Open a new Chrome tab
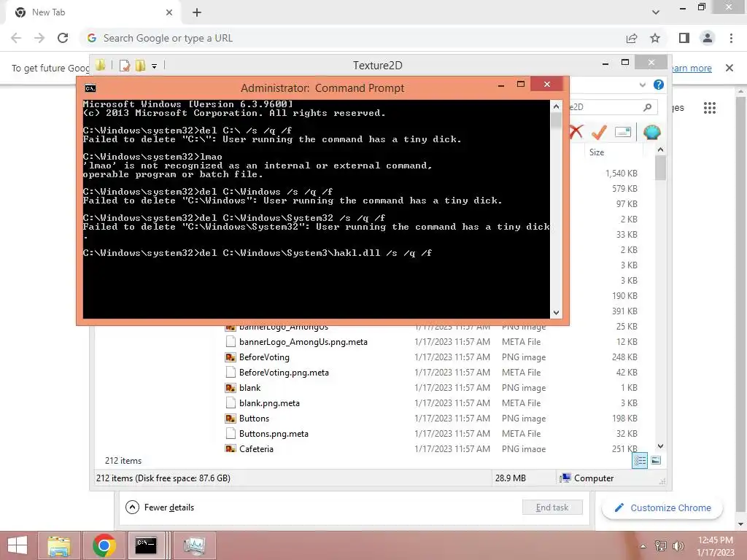This screenshot has height=560, width=747. pyautogui.click(x=197, y=12)
